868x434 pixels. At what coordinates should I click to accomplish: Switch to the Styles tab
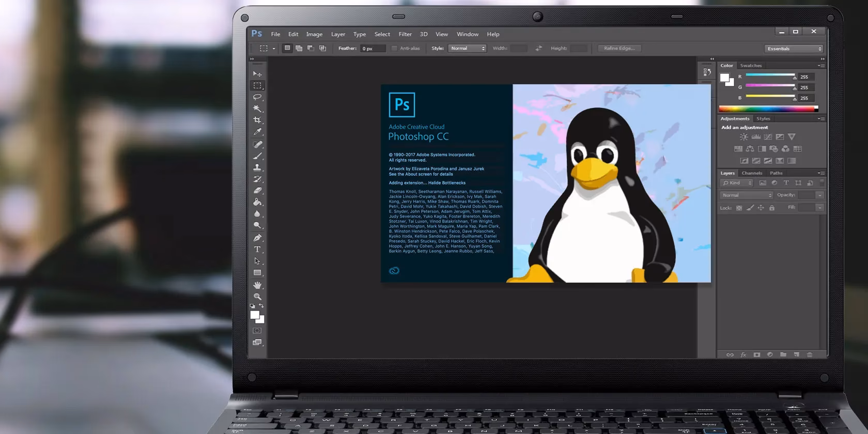[x=763, y=118]
